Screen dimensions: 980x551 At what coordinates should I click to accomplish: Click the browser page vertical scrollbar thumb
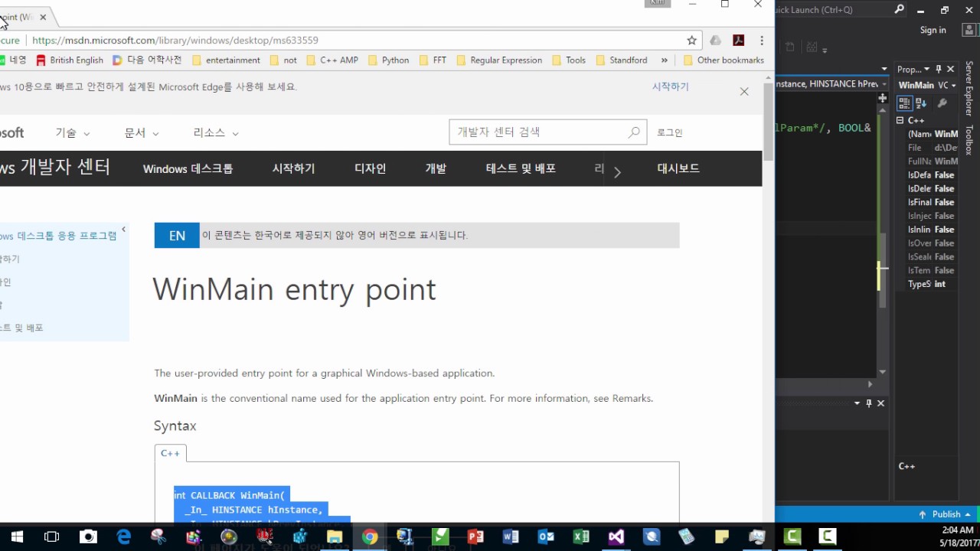tap(768, 121)
